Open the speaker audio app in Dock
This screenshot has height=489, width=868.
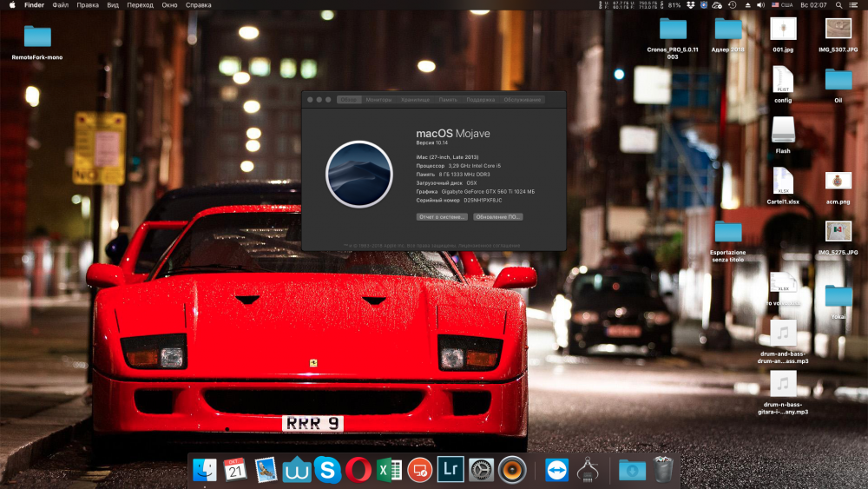512,470
